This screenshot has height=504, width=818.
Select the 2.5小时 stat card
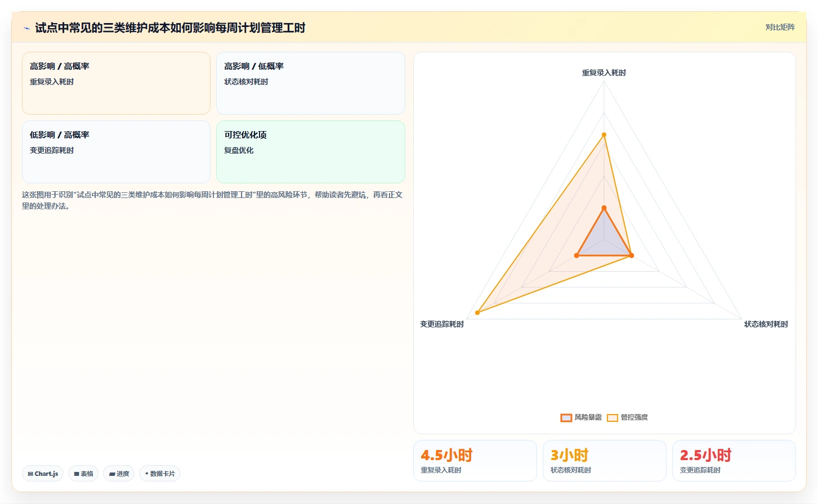click(734, 461)
